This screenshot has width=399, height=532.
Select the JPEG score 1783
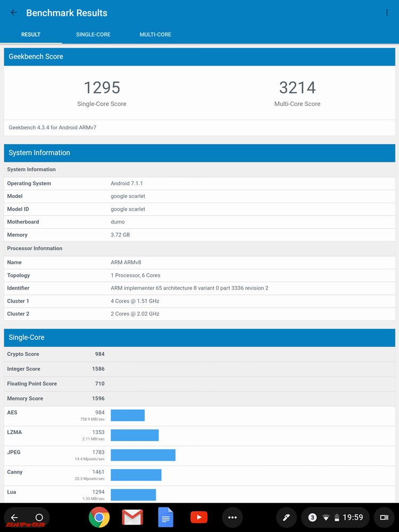98,452
